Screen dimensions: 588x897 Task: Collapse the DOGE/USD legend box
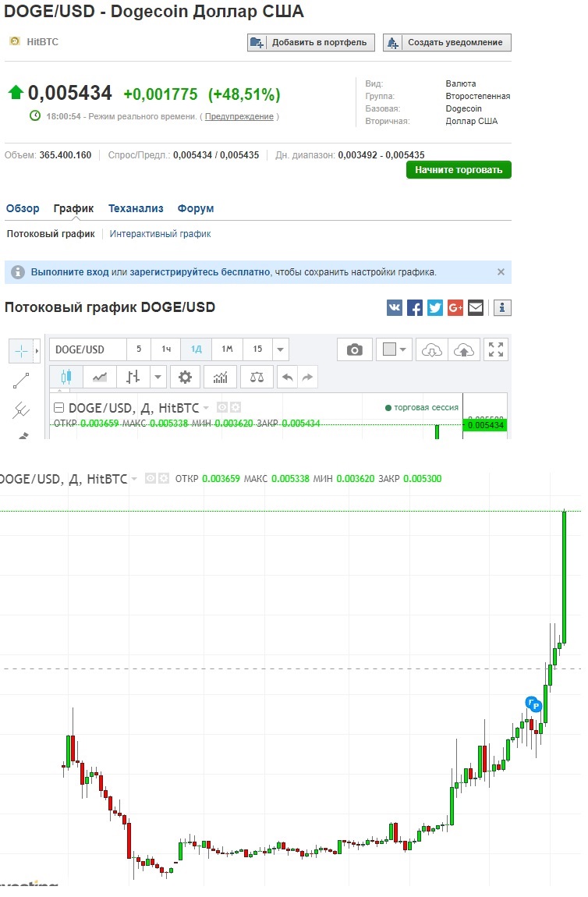pyautogui.click(x=58, y=408)
